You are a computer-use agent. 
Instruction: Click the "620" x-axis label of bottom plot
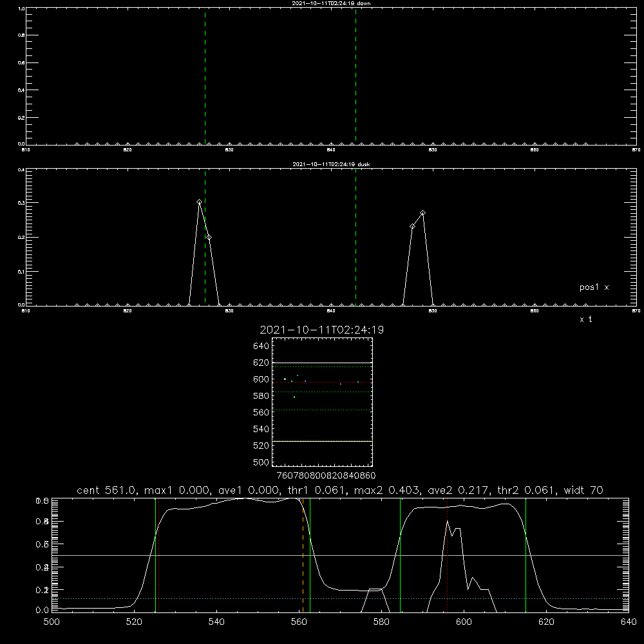point(546,622)
